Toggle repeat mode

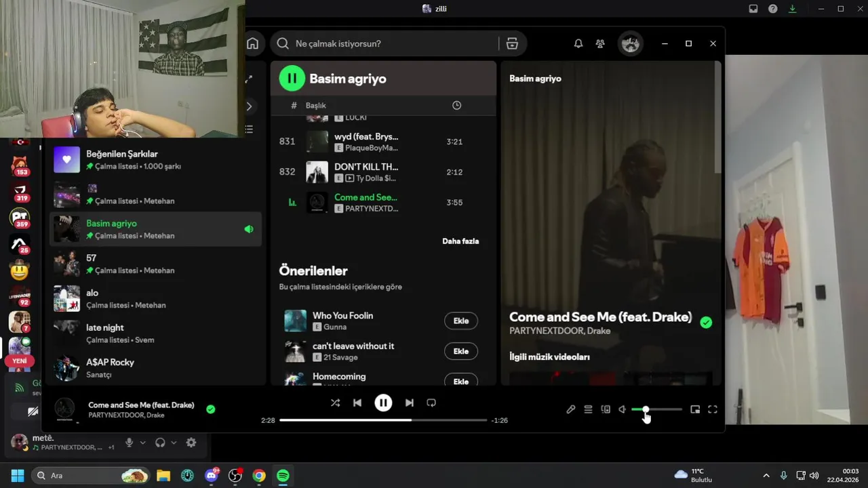pos(431,403)
